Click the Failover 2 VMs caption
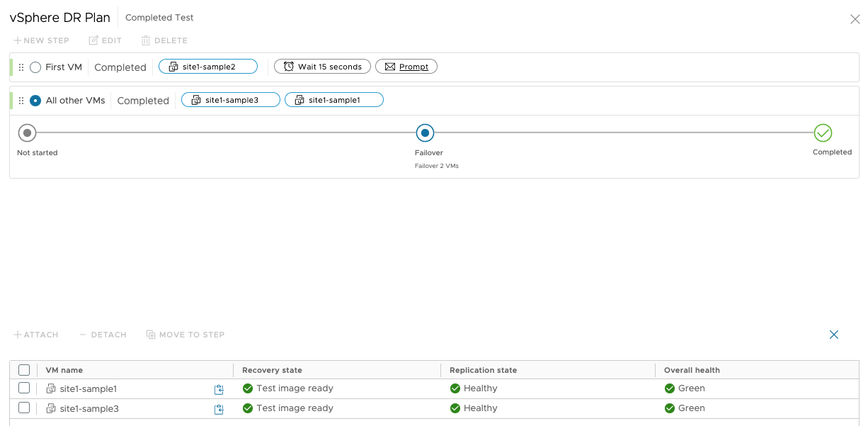The image size is (868, 426). (437, 166)
